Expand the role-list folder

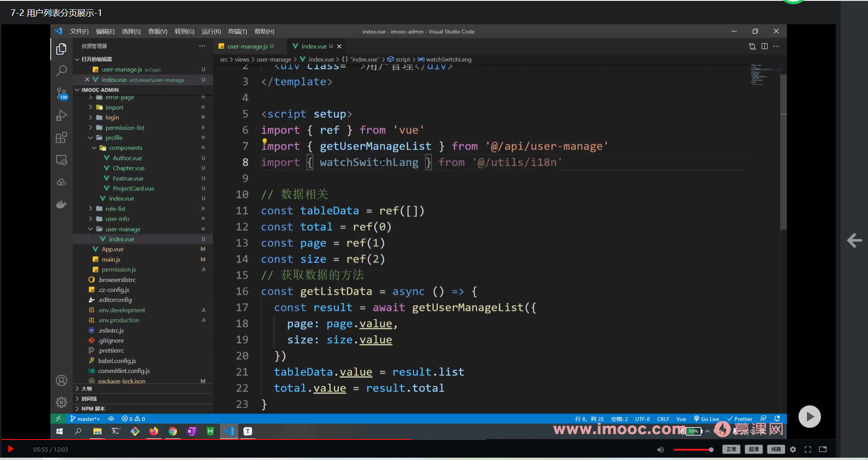[115, 209]
